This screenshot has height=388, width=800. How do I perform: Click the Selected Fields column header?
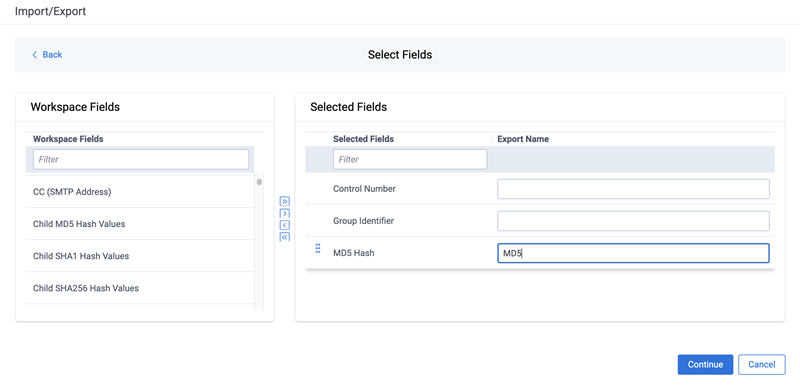(363, 139)
